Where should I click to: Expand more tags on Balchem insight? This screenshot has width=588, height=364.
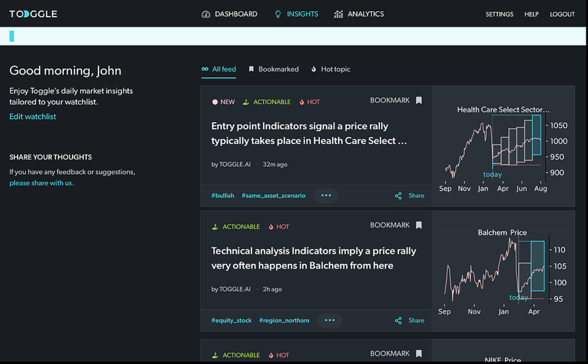pos(330,320)
